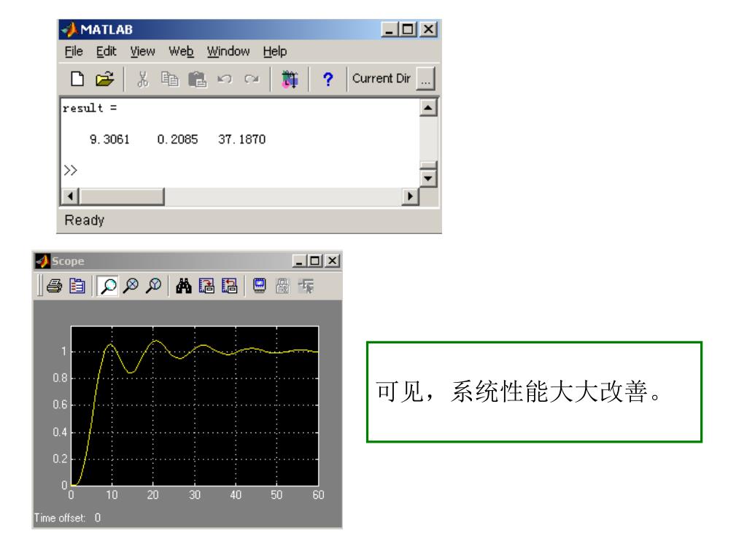Viewport: 747px width, 560px height.
Task: Click the scroll up arrow in command window
Action: point(427,108)
